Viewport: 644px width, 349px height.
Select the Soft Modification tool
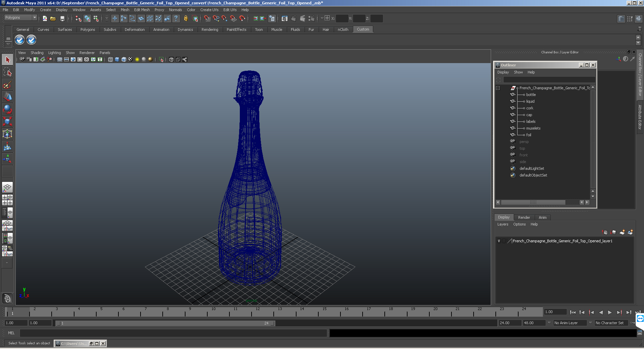[7, 146]
